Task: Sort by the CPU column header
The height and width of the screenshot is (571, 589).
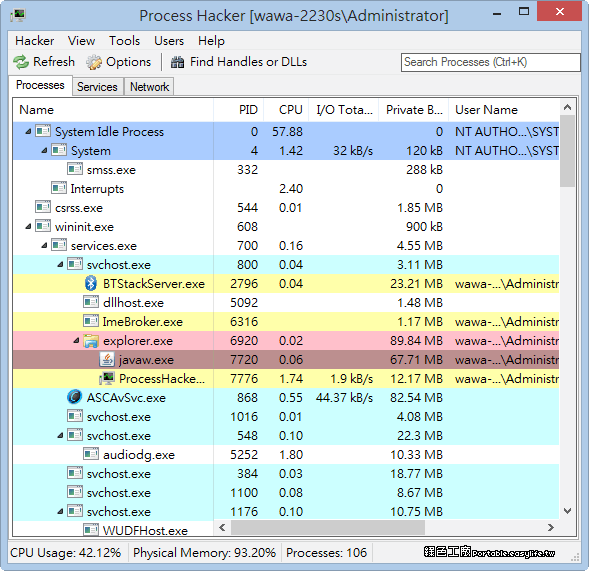Action: tap(286, 110)
